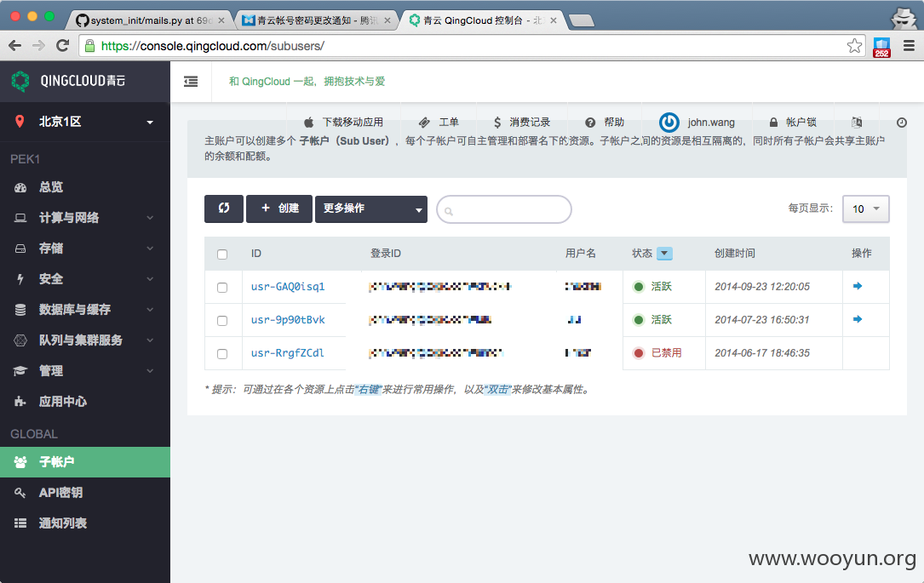924x583 pixels.
Task: Open the 状态 filter dropdown arrow
Action: tap(664, 254)
